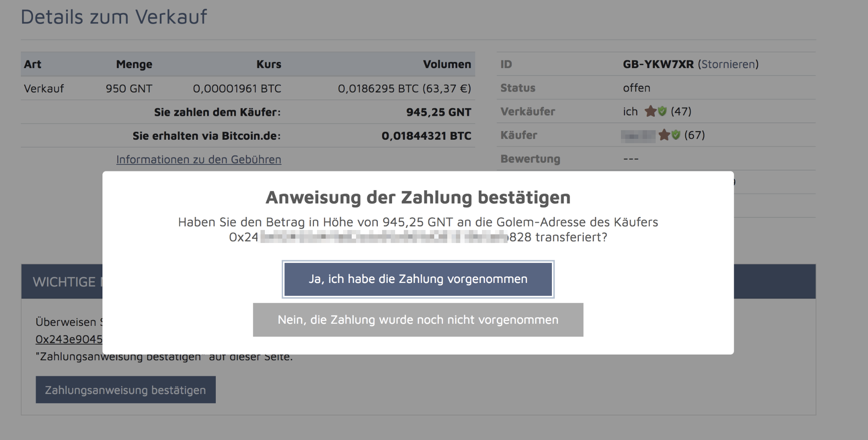This screenshot has height=440, width=868.
Task: Click the Status value 'offen'
Action: pos(636,88)
